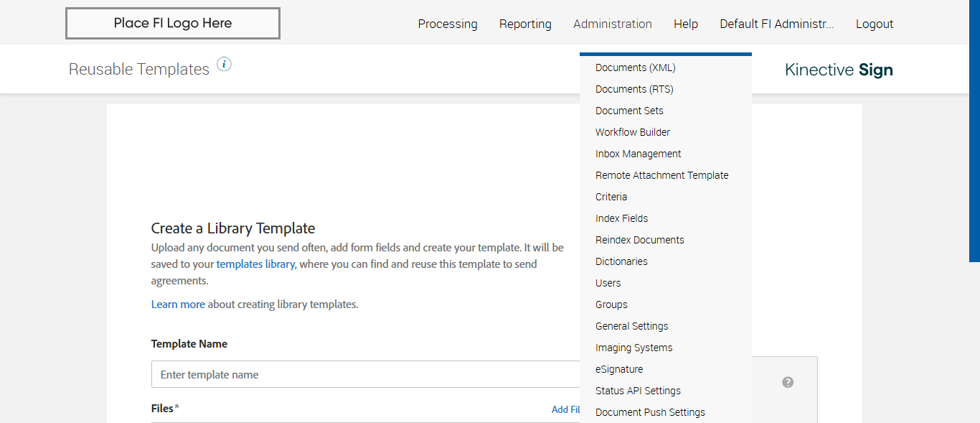Image resolution: width=980 pixels, height=423 pixels.
Task: Open the Processing menu
Action: (448, 24)
